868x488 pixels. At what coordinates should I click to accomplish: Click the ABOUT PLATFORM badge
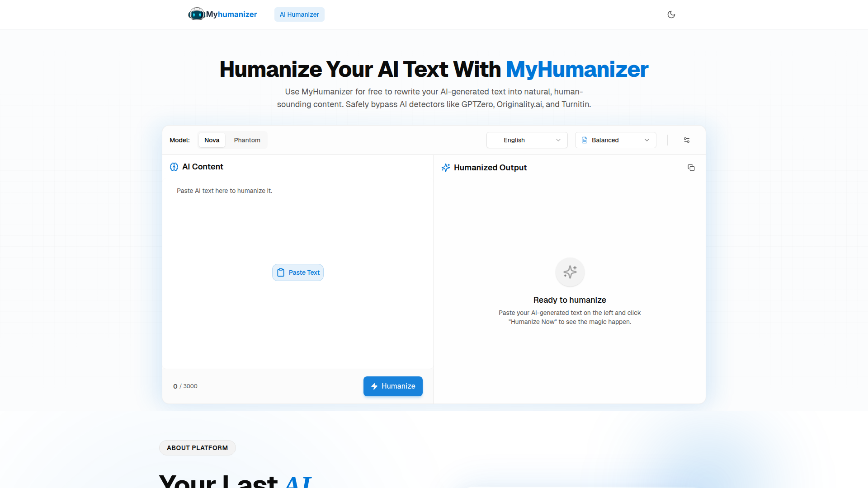pos(197,448)
